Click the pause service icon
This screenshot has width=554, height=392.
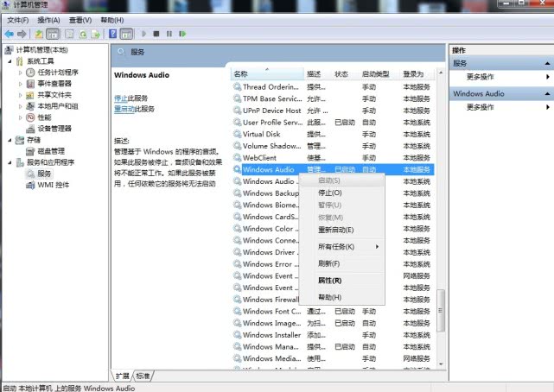point(169,34)
